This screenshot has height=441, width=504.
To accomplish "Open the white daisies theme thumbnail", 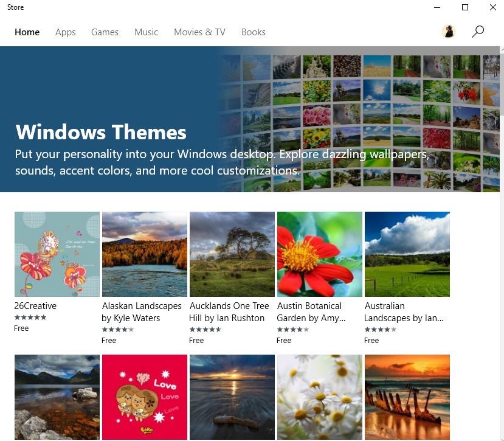I will pos(320,397).
